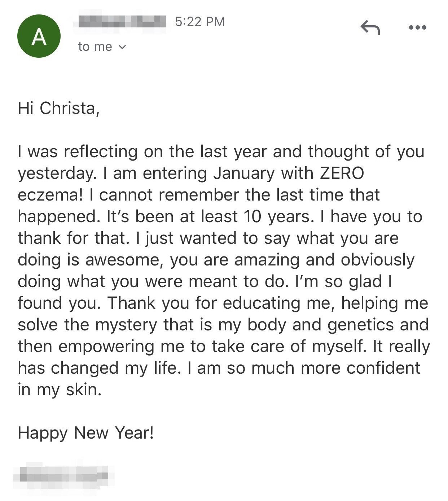The height and width of the screenshot is (501, 448).
Task: Tap the word 'January' in the email body
Action: click(x=244, y=173)
